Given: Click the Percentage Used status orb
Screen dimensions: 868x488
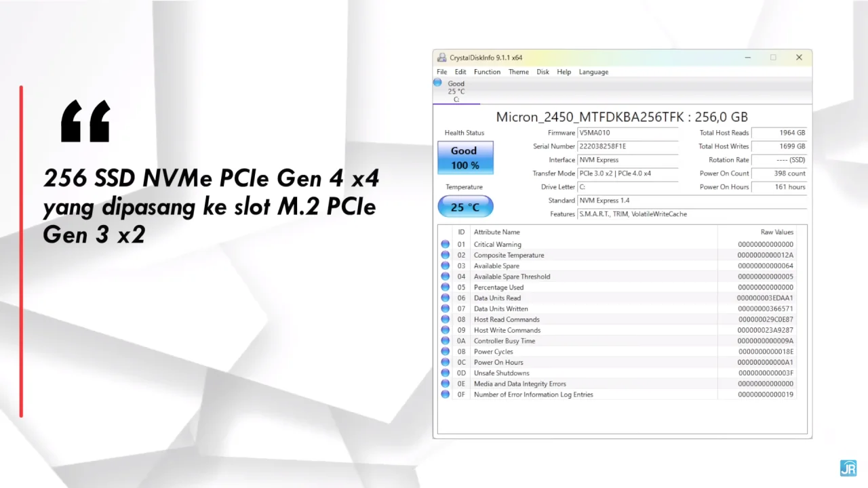Looking at the screenshot, I should [446, 287].
